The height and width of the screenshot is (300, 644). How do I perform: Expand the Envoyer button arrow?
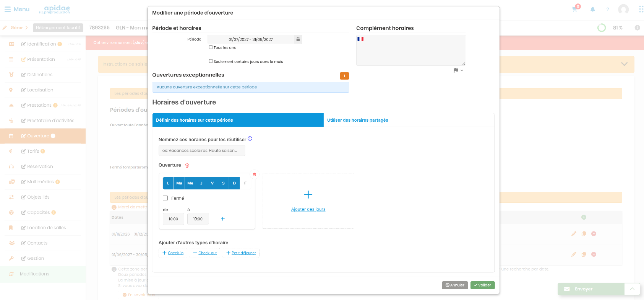[633, 289]
